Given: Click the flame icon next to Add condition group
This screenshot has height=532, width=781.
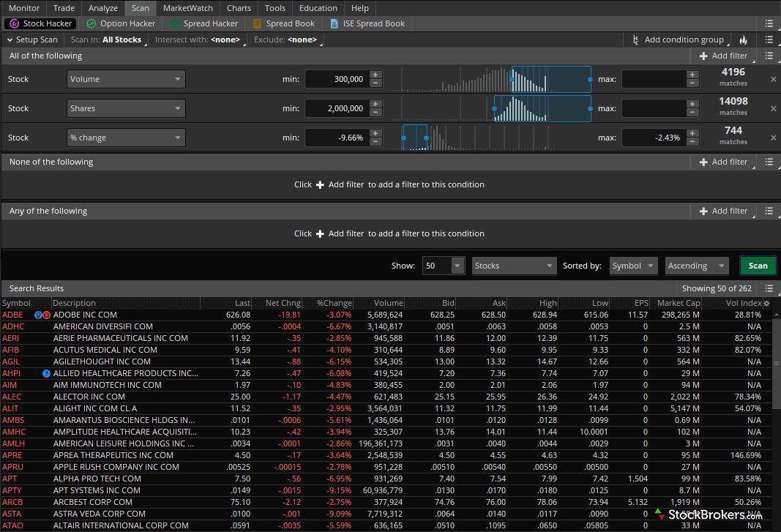Looking at the screenshot, I should pyautogui.click(x=744, y=40).
